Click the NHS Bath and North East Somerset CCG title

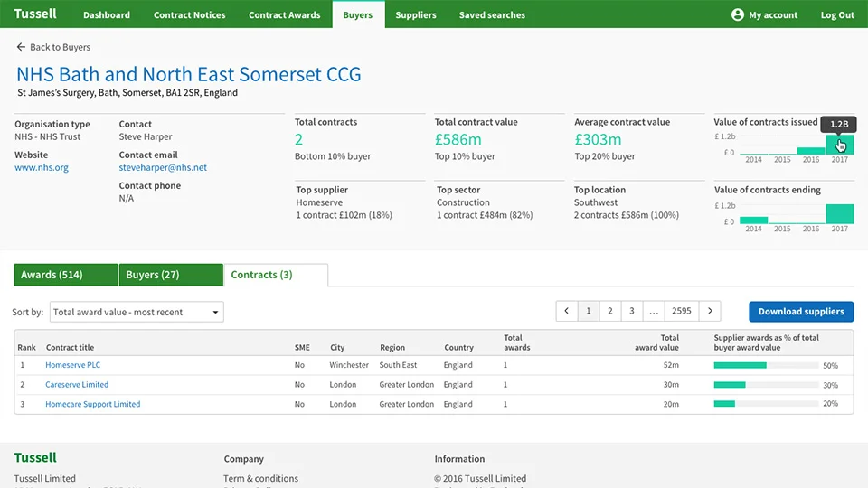point(189,74)
